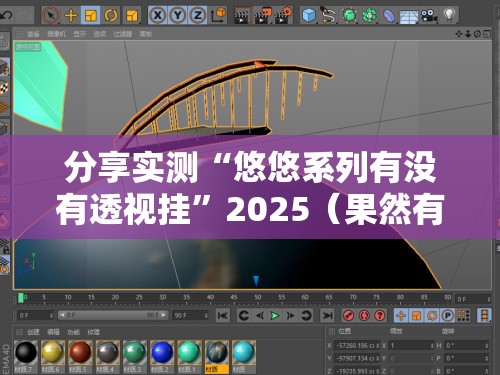Image resolution: width=500 pixels, height=375 pixels.
Task: Click the red Record Active Objects key button
Action: pos(349,315)
